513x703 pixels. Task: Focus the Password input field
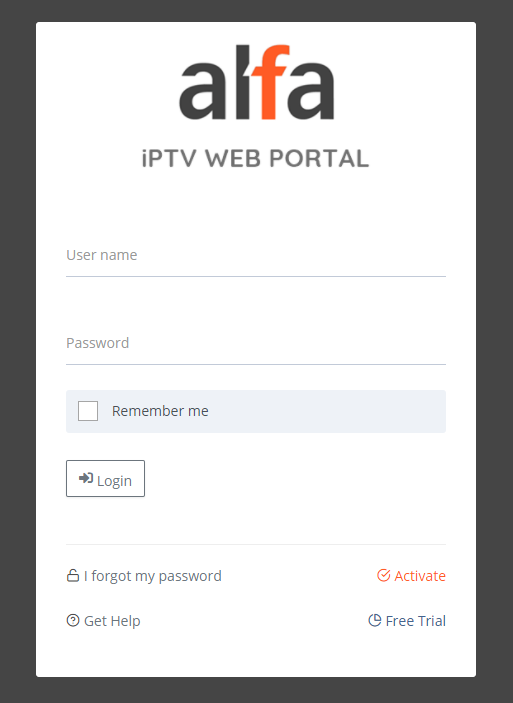tap(256, 343)
